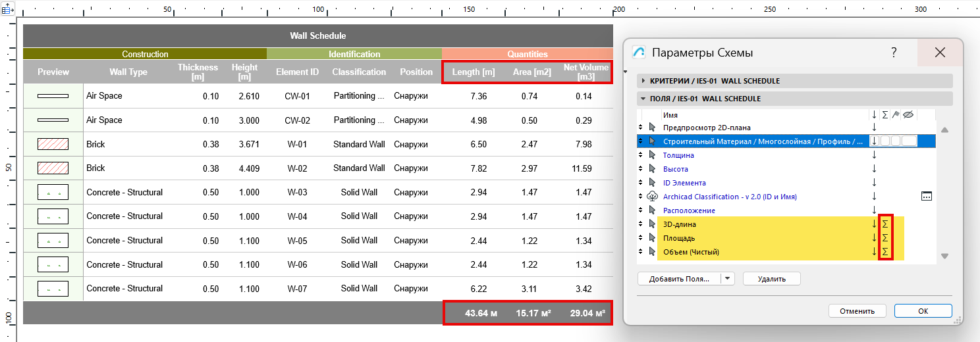The width and height of the screenshot is (980, 342).
Task: Toggle sum for Объем (Чистый) field
Action: click(886, 252)
